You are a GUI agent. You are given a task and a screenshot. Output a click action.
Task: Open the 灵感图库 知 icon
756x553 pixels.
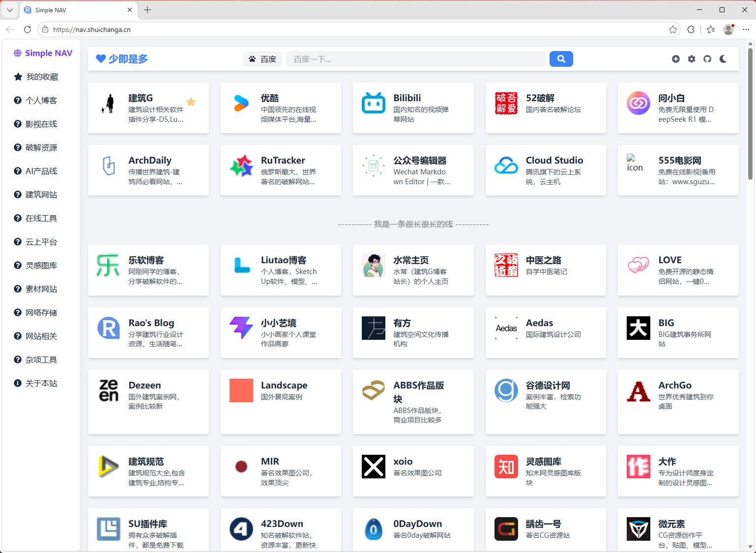point(506,467)
